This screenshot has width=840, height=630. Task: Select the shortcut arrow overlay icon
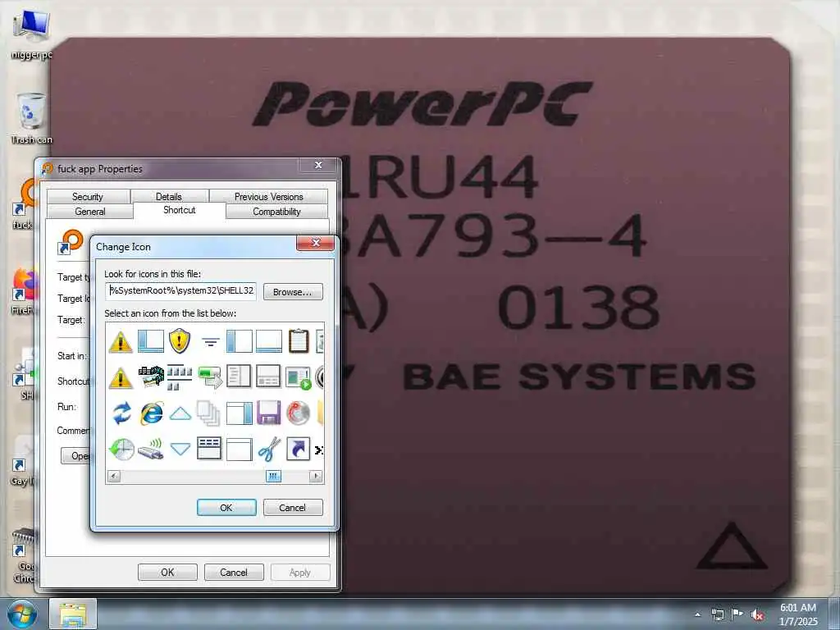pyautogui.click(x=299, y=449)
